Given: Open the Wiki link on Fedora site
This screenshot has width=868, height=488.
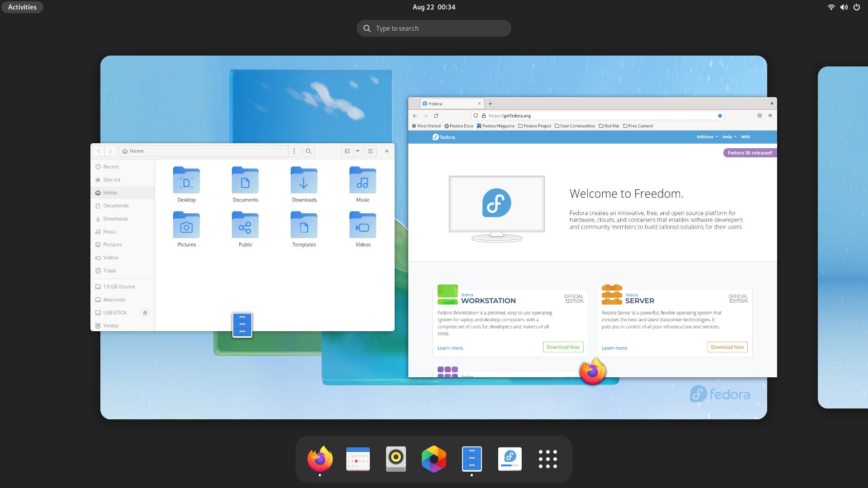Looking at the screenshot, I should 745,137.
